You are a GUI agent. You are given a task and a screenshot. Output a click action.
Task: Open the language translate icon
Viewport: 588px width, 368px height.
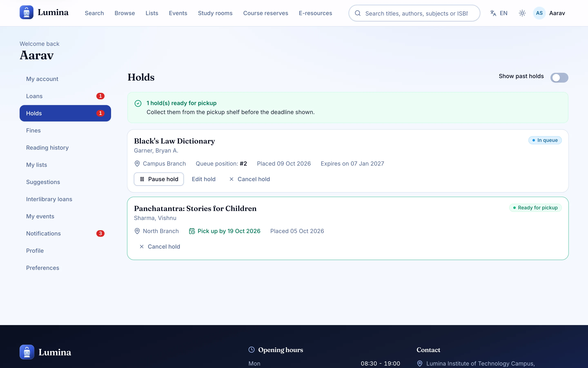click(x=493, y=13)
